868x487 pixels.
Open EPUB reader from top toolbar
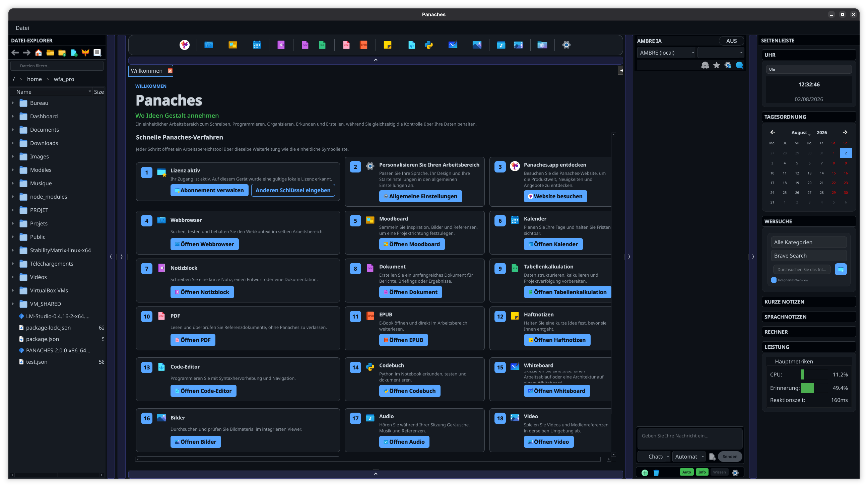[x=363, y=45]
